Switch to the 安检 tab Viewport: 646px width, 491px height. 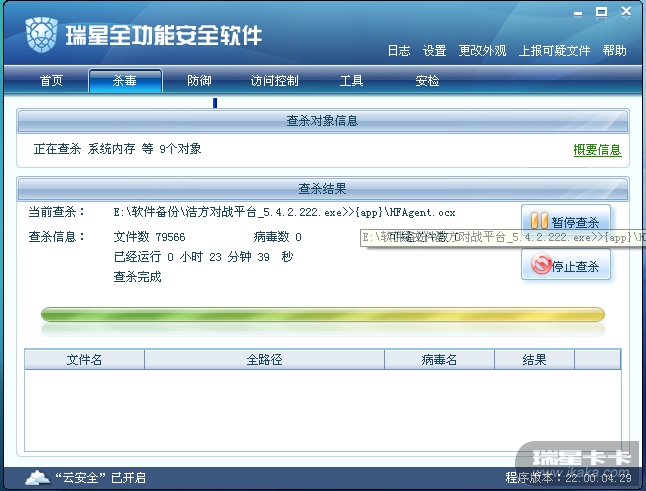[427, 80]
